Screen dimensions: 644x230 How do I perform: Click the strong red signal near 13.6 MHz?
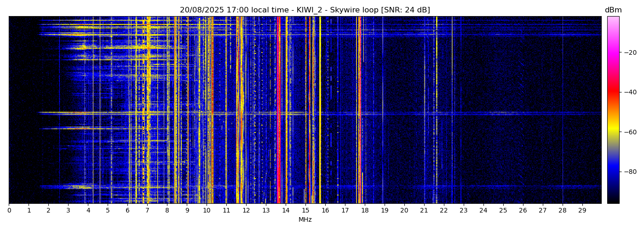point(278,110)
